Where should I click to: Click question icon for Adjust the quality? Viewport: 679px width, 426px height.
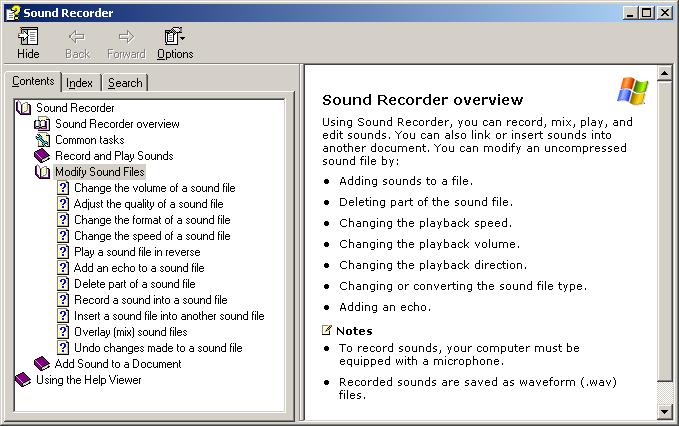coord(63,204)
